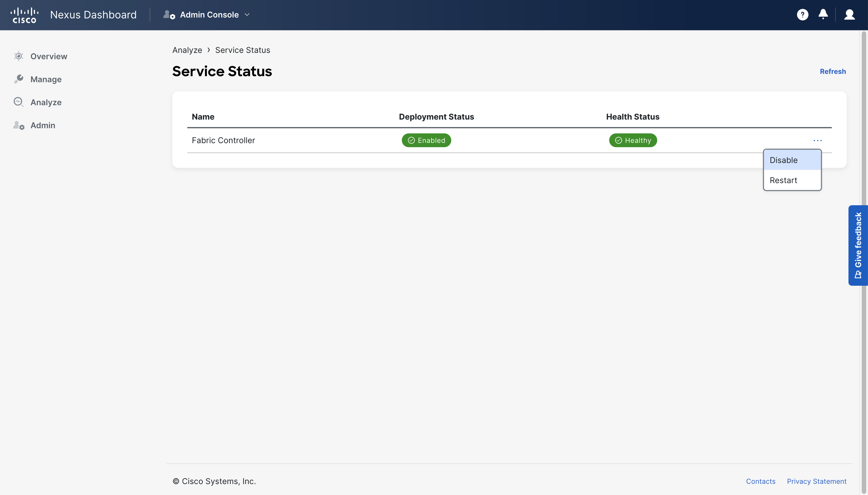This screenshot has height=495, width=868.
Task: Click the Manage wrench icon
Action: point(19,79)
